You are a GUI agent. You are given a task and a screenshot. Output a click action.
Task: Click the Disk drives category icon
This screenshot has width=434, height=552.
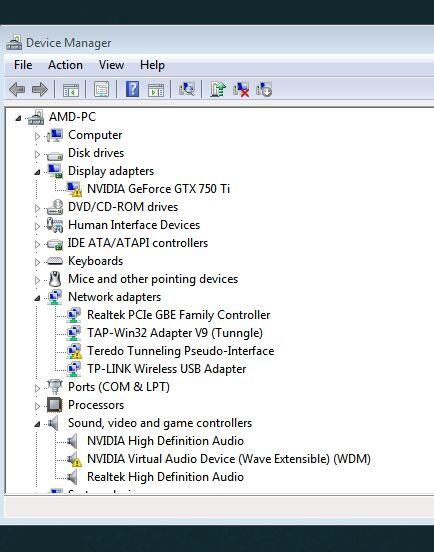55,155
